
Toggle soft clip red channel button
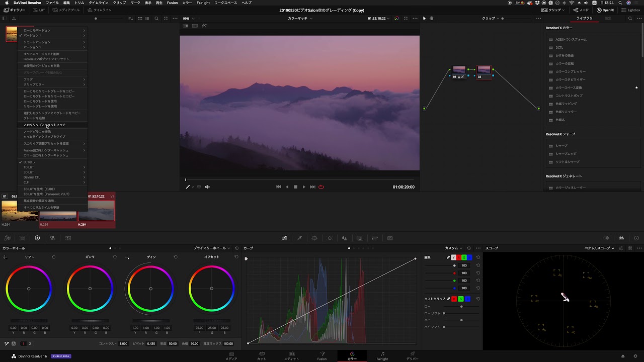(x=454, y=299)
